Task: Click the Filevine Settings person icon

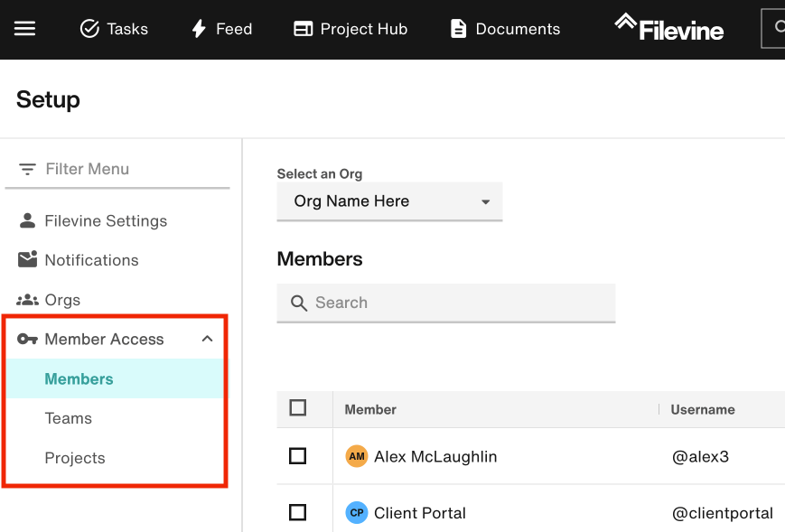Action: point(27,220)
